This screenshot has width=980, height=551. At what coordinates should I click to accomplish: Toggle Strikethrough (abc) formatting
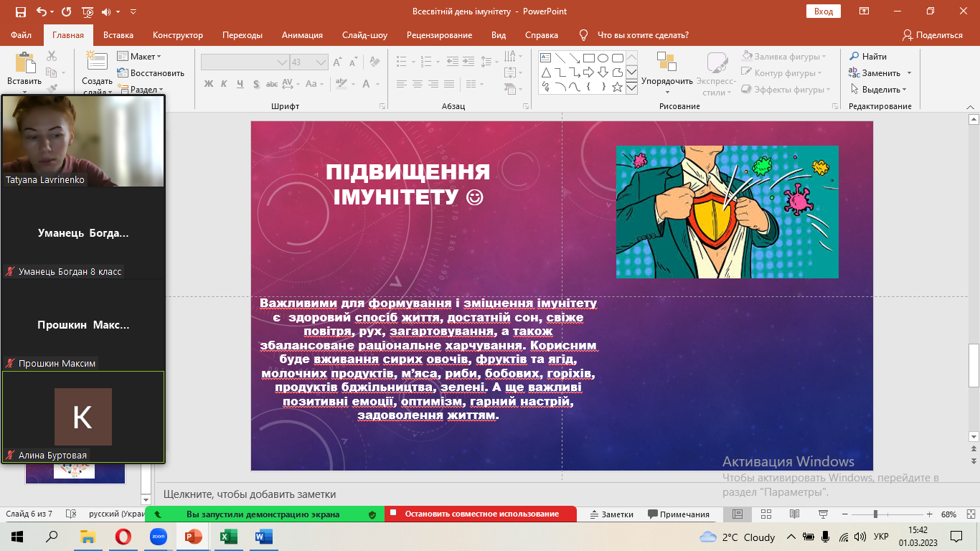pyautogui.click(x=273, y=84)
